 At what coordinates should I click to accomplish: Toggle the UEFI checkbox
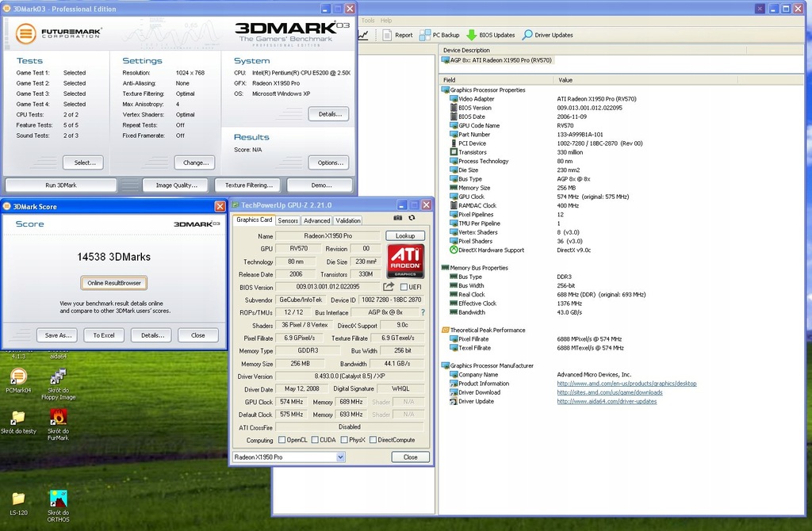tap(404, 287)
